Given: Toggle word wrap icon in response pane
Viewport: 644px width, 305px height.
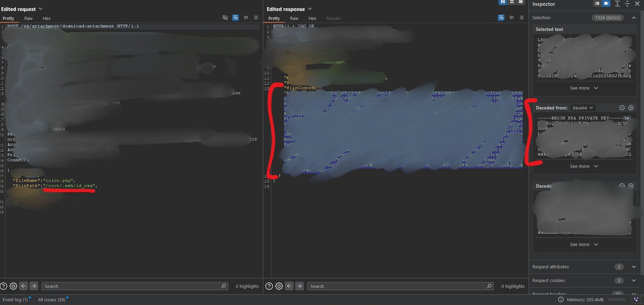Looking at the screenshot, I should click(501, 18).
